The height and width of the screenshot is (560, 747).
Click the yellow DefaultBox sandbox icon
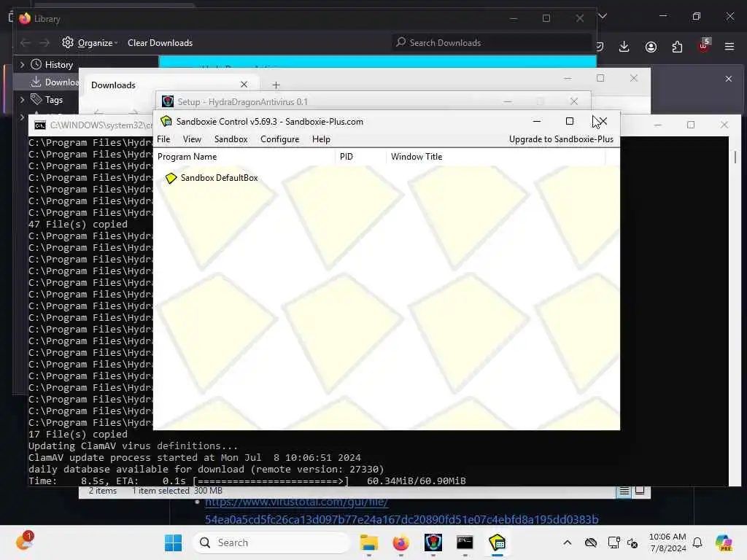tap(171, 178)
